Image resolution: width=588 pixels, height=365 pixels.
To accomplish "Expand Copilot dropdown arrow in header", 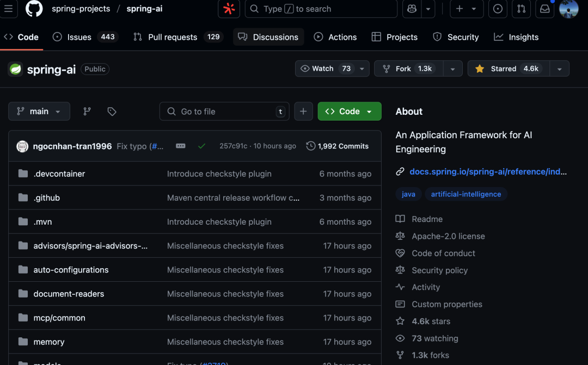I will 428,9.
